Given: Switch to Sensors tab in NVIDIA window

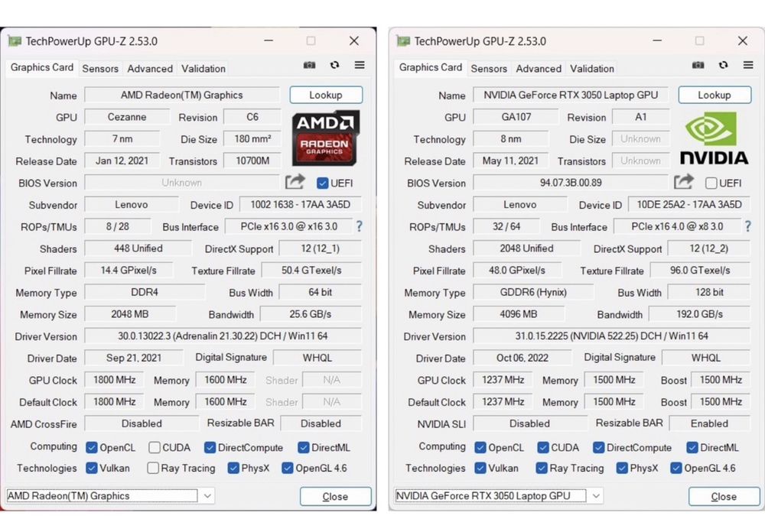Looking at the screenshot, I should 489,69.
